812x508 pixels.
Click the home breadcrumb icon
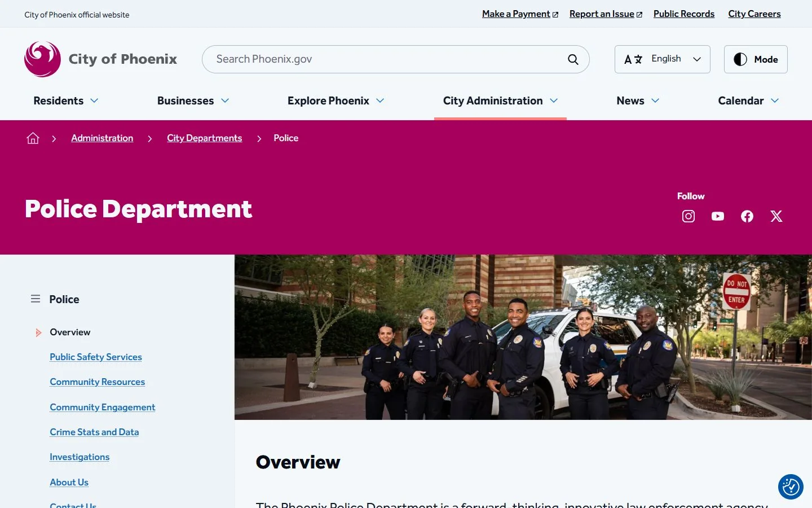click(33, 138)
